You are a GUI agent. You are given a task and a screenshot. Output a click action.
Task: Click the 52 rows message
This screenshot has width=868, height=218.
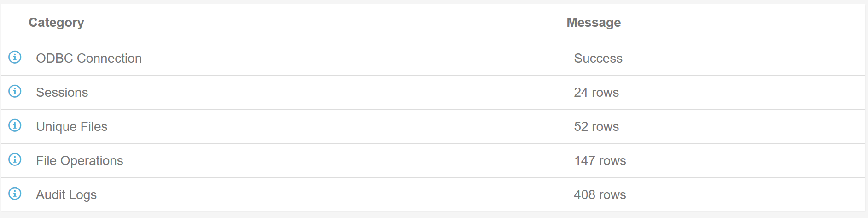coord(596,127)
